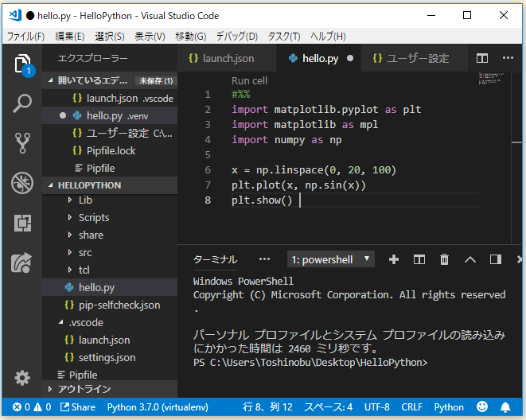Expand the Lib folder
Screen dimensions: 526x420
(70, 200)
